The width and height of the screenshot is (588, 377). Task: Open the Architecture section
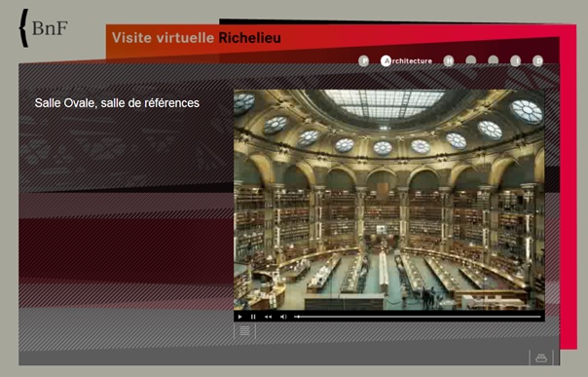[x=407, y=60]
